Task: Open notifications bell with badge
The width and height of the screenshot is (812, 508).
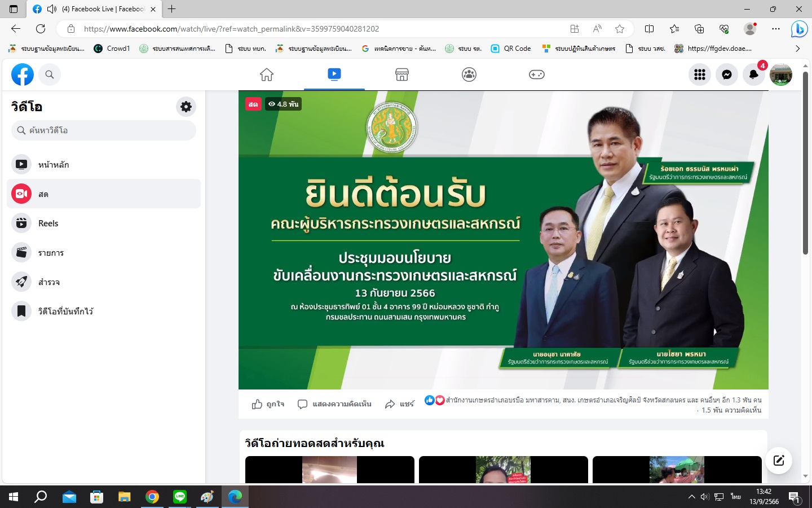Action: coord(754,75)
